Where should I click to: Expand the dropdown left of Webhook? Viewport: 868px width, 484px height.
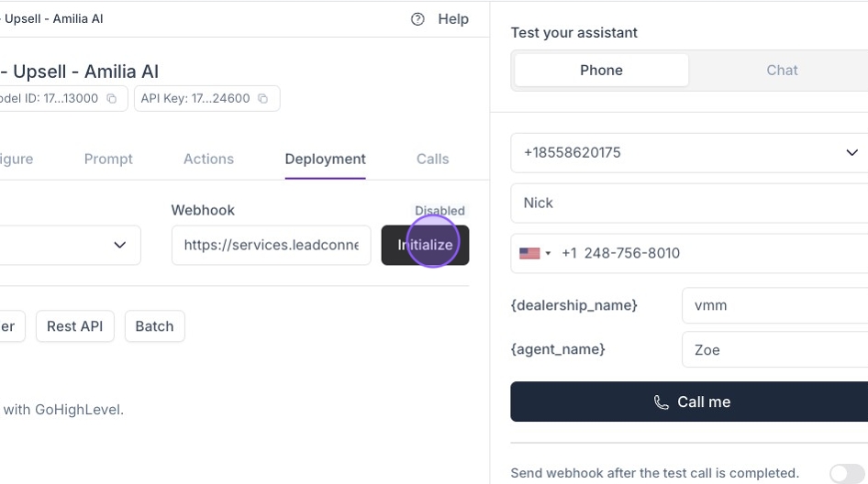click(119, 245)
